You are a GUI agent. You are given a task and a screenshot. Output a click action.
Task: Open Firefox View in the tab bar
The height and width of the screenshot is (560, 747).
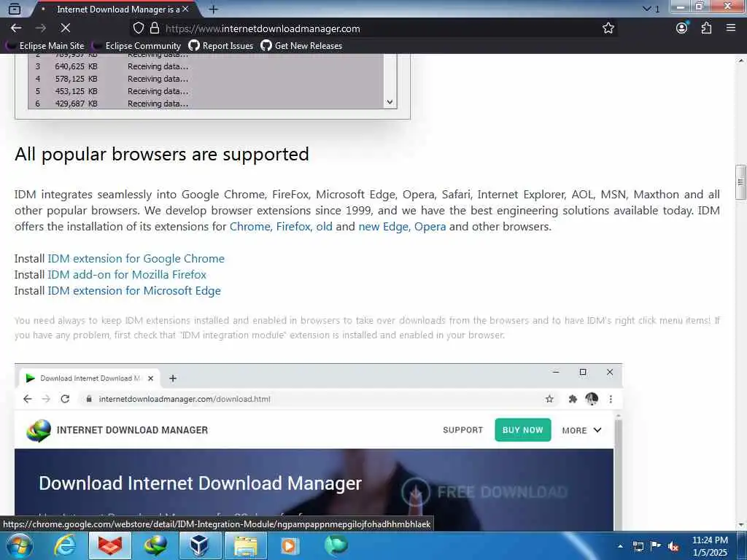pos(15,9)
